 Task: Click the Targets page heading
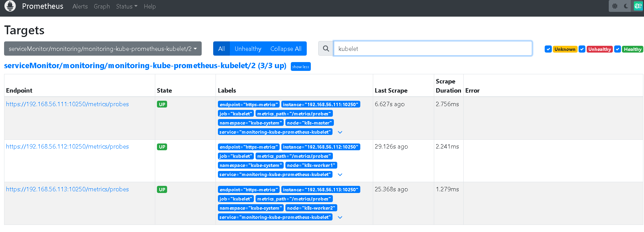click(x=24, y=30)
